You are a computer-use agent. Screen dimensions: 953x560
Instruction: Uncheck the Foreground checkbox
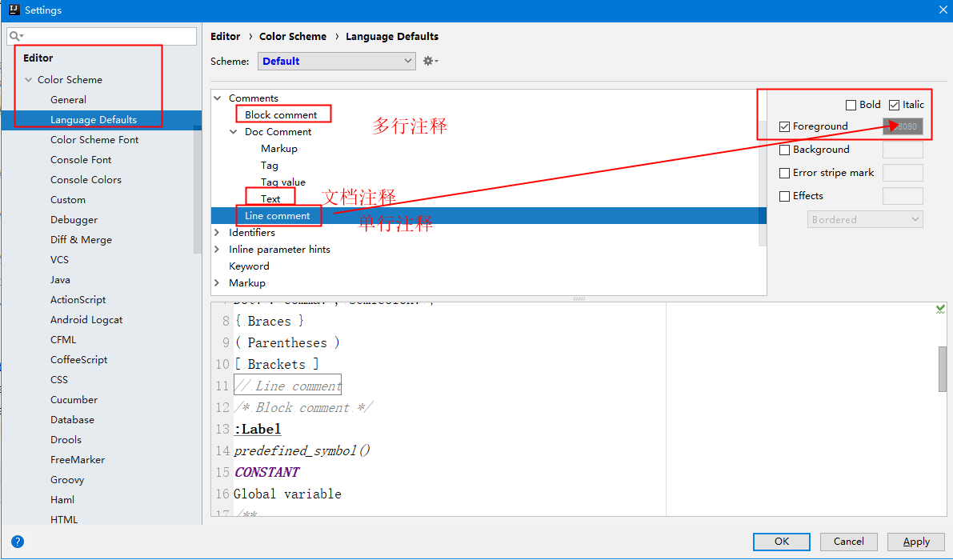coord(785,126)
